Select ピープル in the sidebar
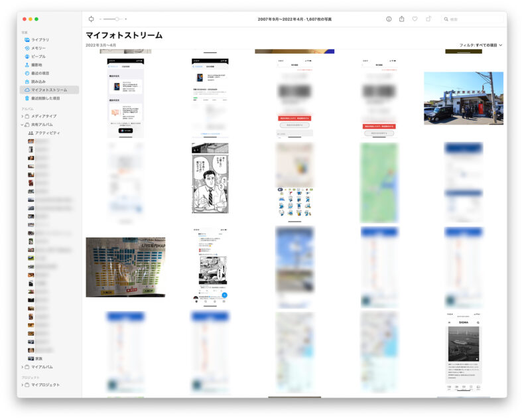Image resolution: width=524 pixels, height=420 pixels. point(38,56)
